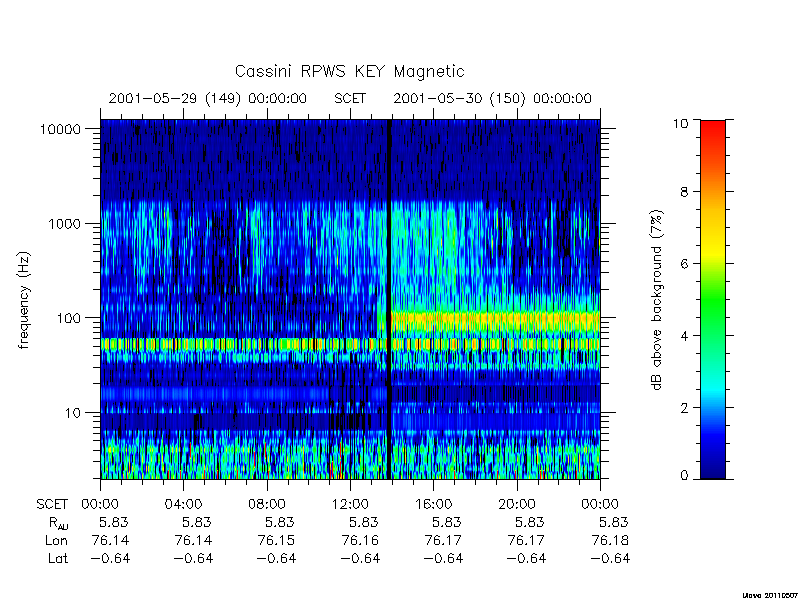800x600 pixels.
Task: Click the SCET label between the two dates
Action: (350, 98)
